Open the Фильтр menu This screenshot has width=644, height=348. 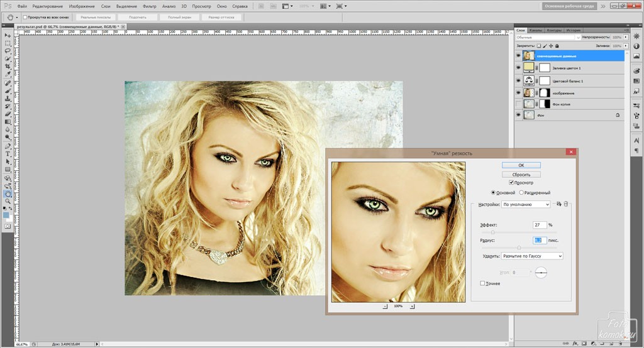point(150,6)
